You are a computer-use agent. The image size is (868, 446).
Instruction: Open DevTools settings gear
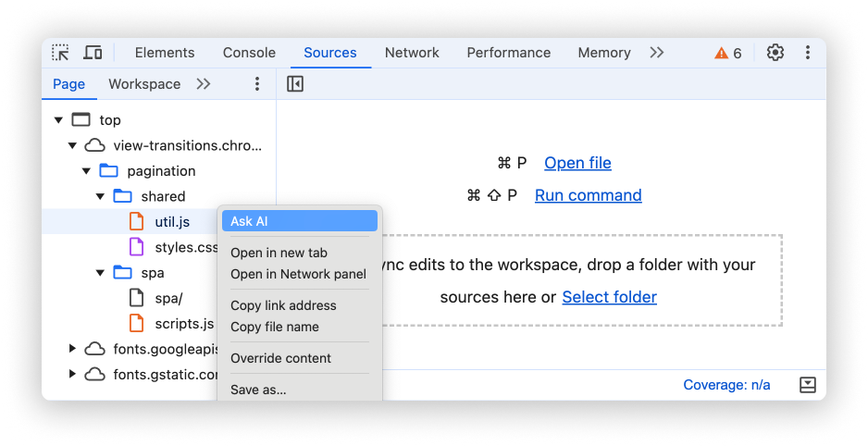point(775,53)
